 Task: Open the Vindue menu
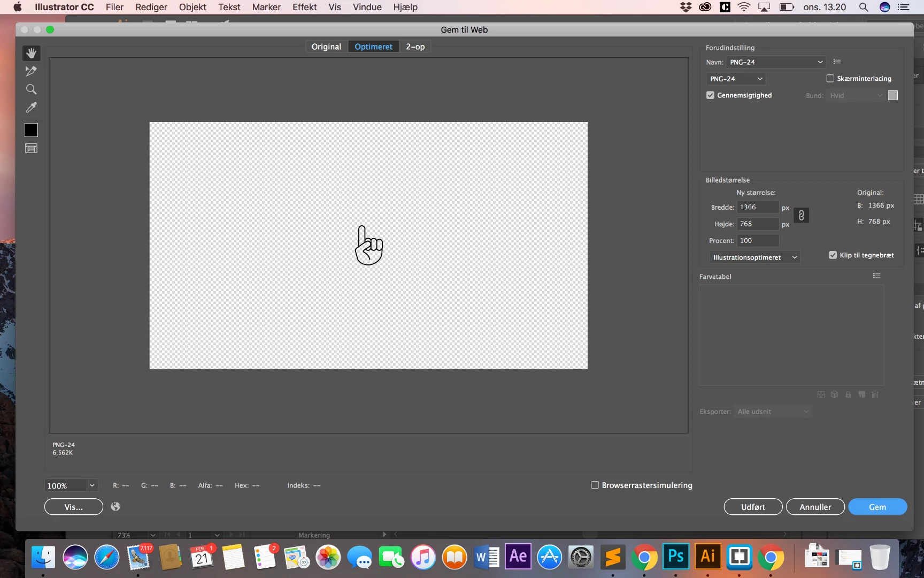[367, 7]
